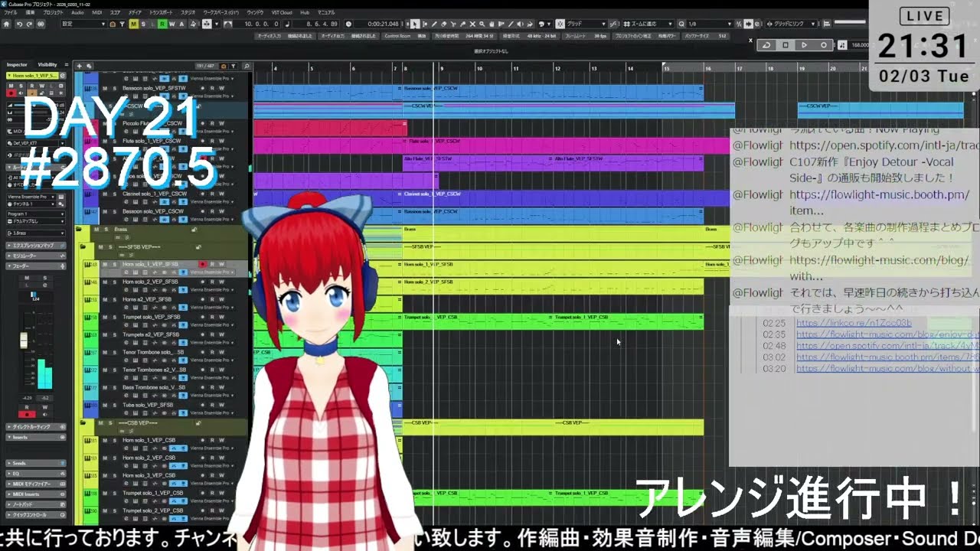Open the flowlight-music.booth.pm/item link in chat
The height and width of the screenshot is (551, 980).
pos(879,202)
